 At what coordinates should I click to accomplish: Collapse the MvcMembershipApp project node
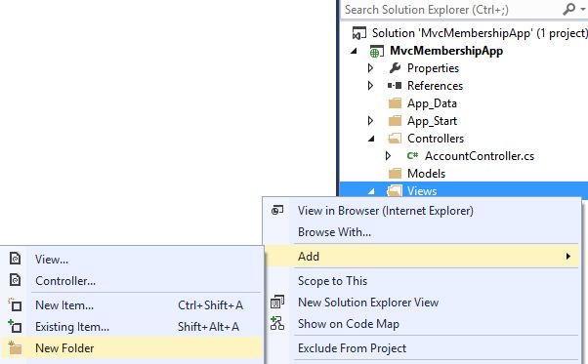coord(354,51)
